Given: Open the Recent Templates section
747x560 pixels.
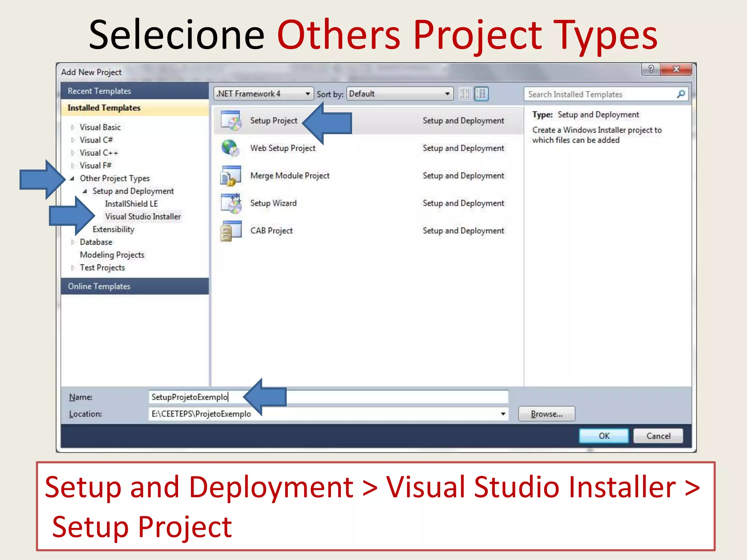Looking at the screenshot, I should pyautogui.click(x=135, y=91).
